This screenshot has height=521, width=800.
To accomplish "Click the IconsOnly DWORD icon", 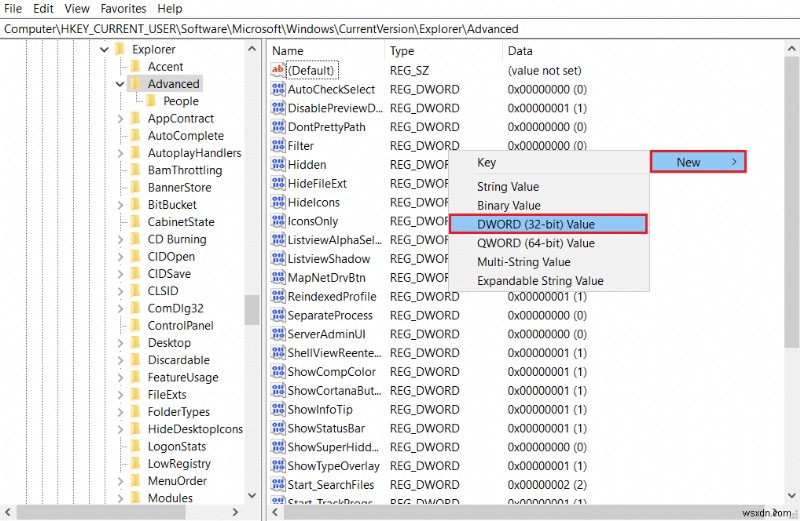I will pos(278,221).
